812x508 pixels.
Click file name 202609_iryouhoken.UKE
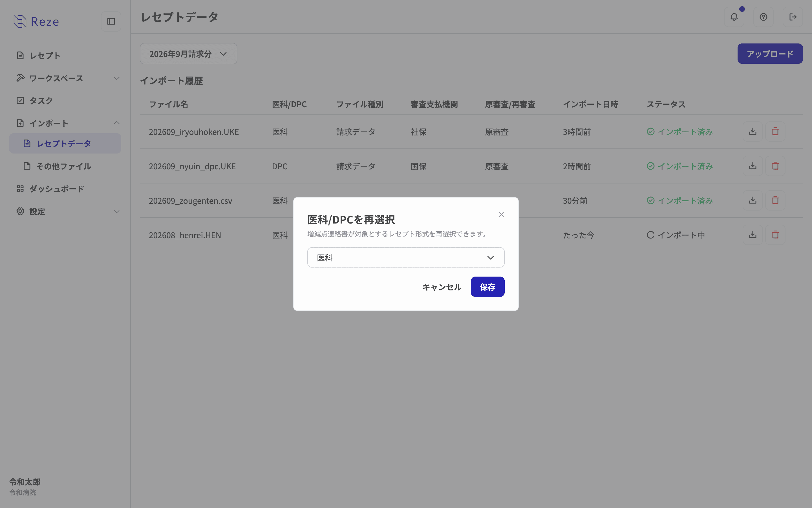coord(194,132)
